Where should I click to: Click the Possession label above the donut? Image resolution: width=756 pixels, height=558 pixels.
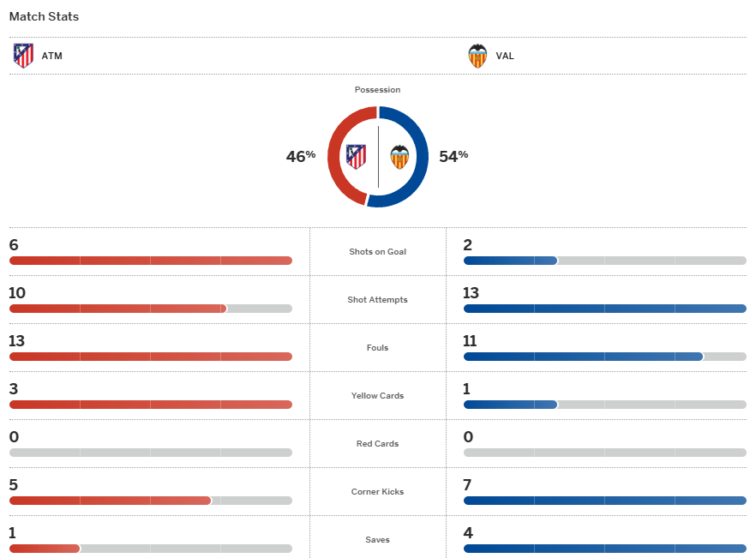point(377,90)
